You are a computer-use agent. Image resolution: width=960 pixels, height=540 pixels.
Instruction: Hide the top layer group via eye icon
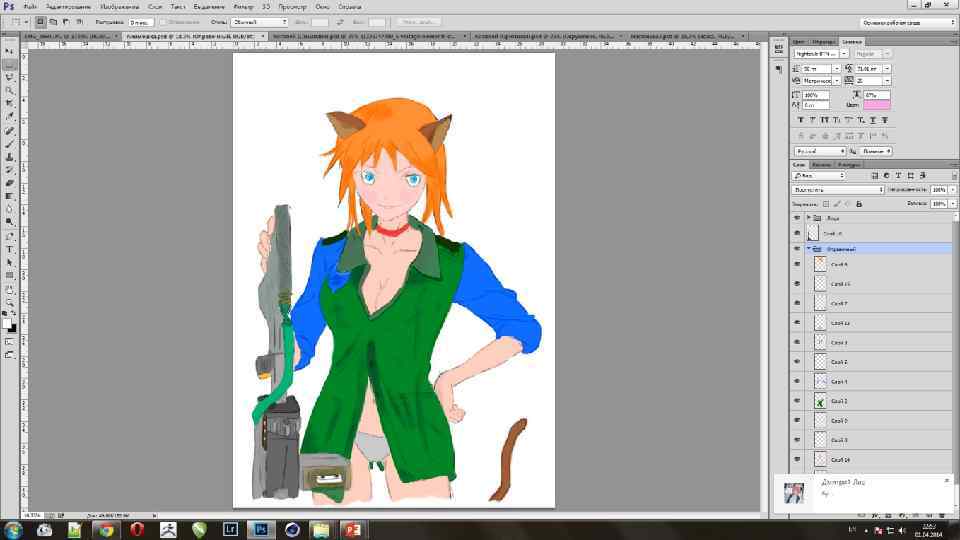(797, 217)
